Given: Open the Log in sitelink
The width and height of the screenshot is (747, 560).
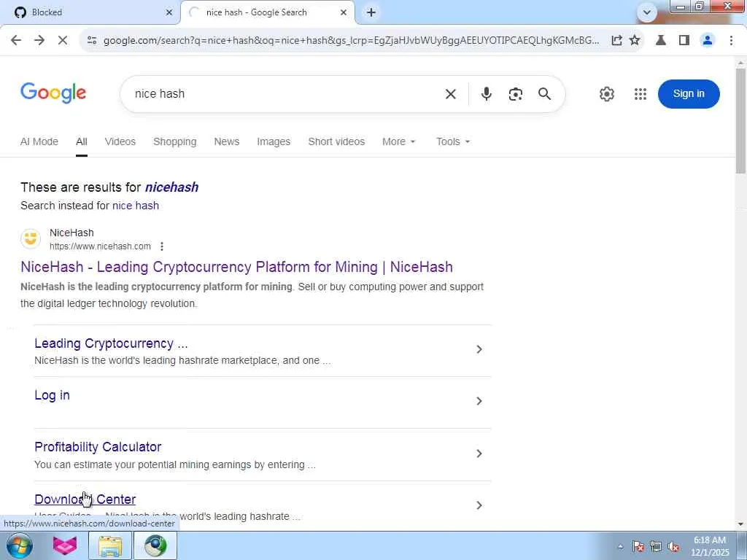Looking at the screenshot, I should coord(52,395).
